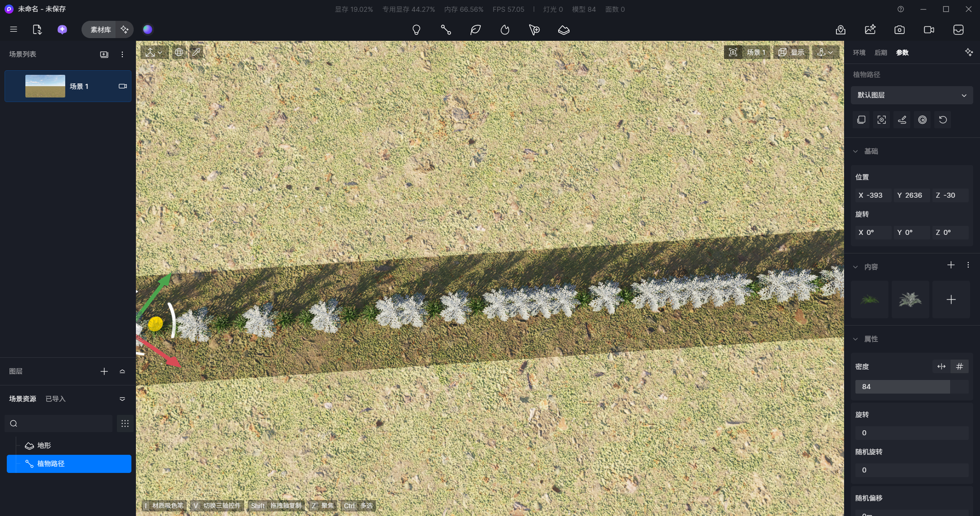Collapse the 基础 section
Image resolution: width=980 pixels, height=516 pixels.
[855, 151]
